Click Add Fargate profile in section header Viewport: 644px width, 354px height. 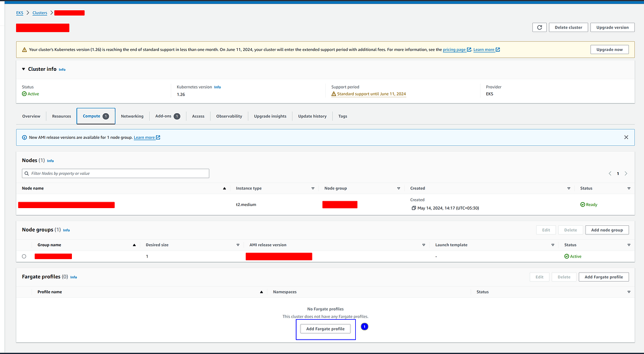[604, 277]
